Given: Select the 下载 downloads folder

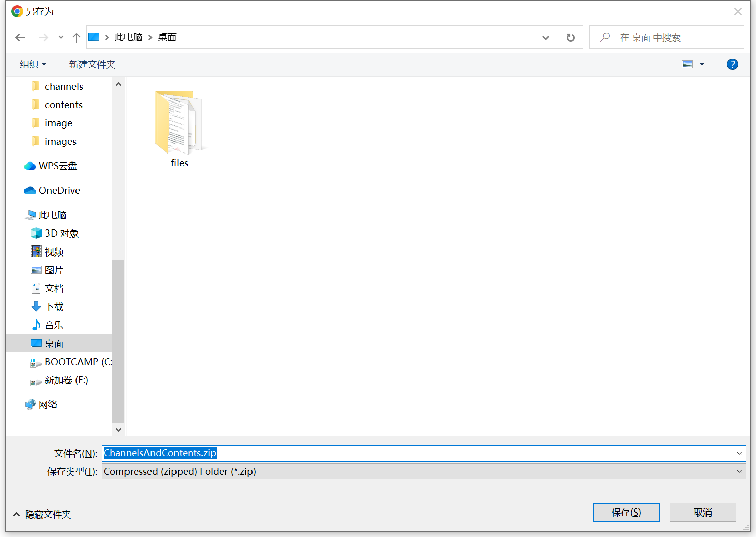Looking at the screenshot, I should (54, 306).
